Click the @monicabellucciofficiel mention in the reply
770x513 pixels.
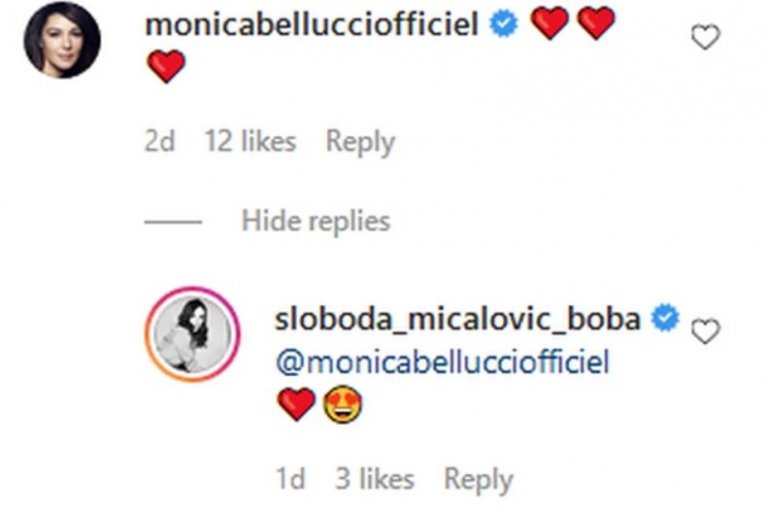pos(441,362)
